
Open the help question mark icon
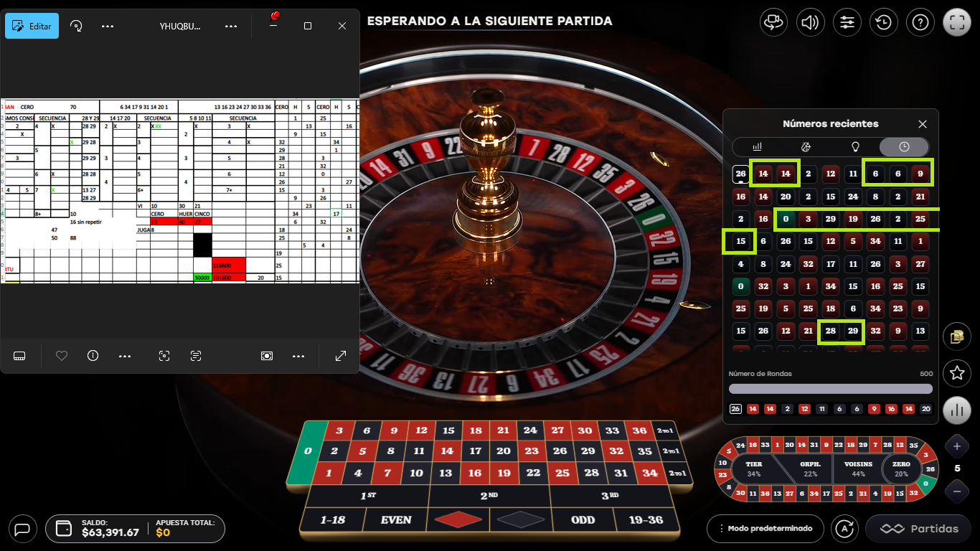click(920, 22)
